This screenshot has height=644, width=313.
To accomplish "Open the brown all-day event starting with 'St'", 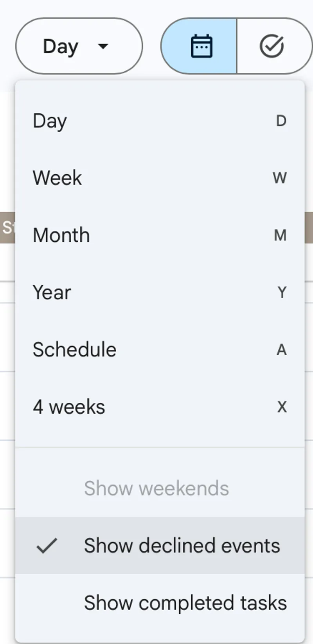I will click(x=7, y=228).
